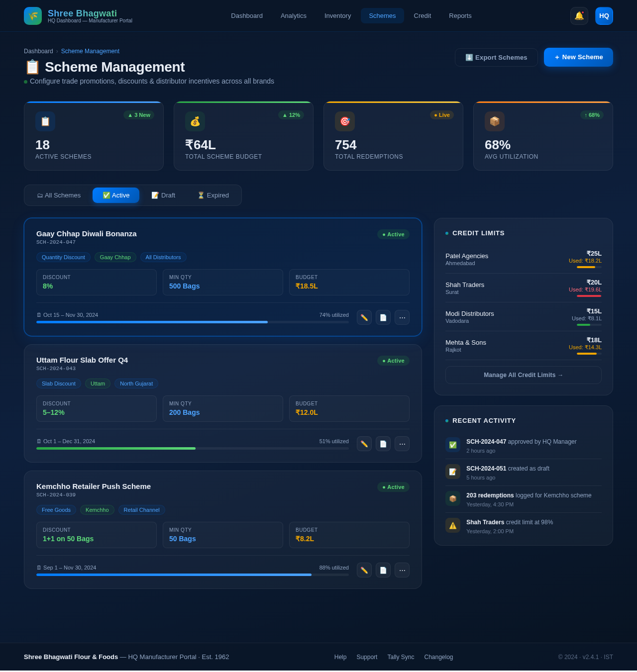Expand more options for Uttam Flour scheme
Viewport: 637px width, 672px height.
pos(402,444)
